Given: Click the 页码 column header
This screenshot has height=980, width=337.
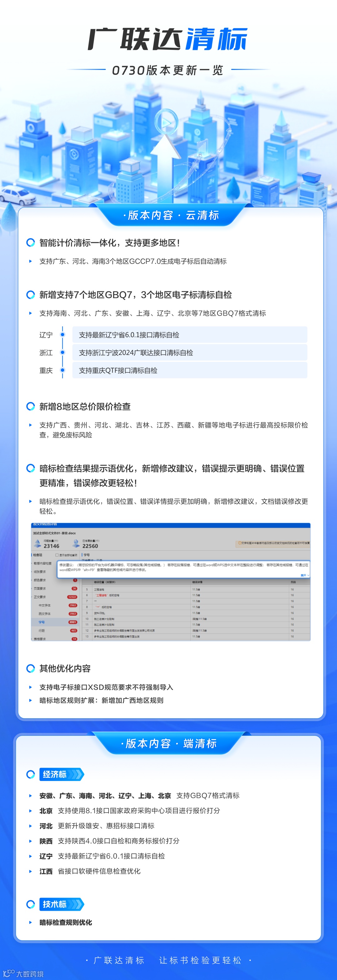Looking at the screenshot, I should (x=293, y=582).
